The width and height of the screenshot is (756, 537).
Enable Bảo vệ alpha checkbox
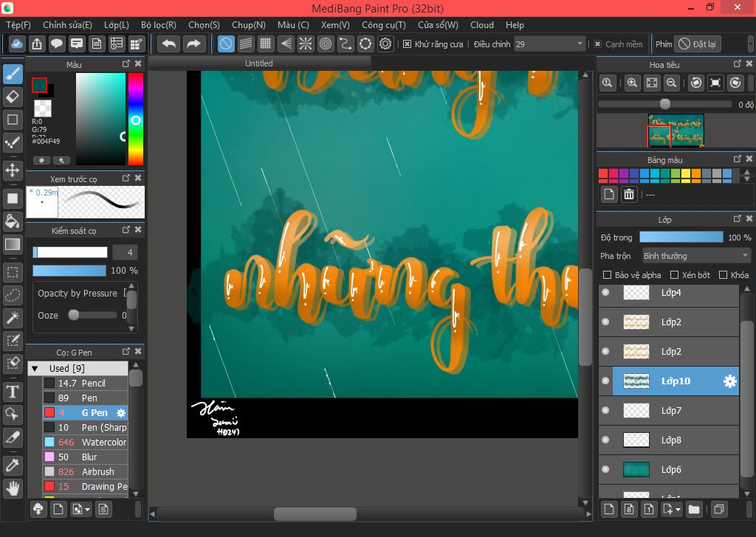pyautogui.click(x=607, y=275)
